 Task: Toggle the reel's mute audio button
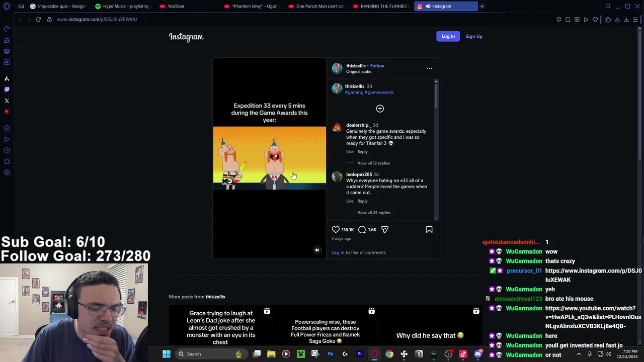[x=317, y=250]
